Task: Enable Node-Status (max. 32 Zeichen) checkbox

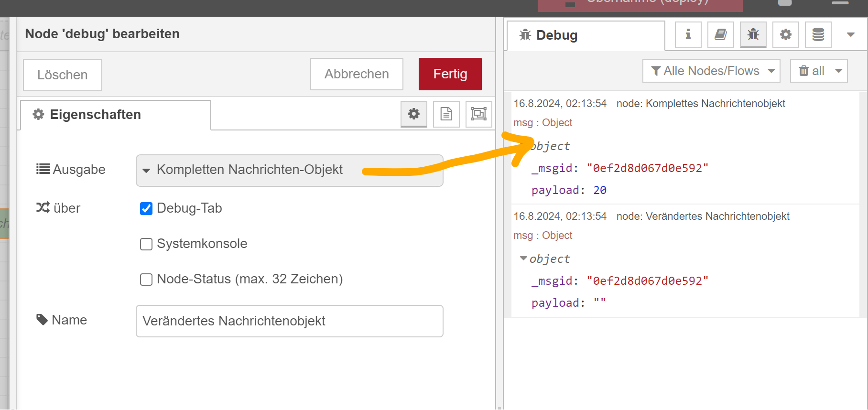Action: coord(146,280)
